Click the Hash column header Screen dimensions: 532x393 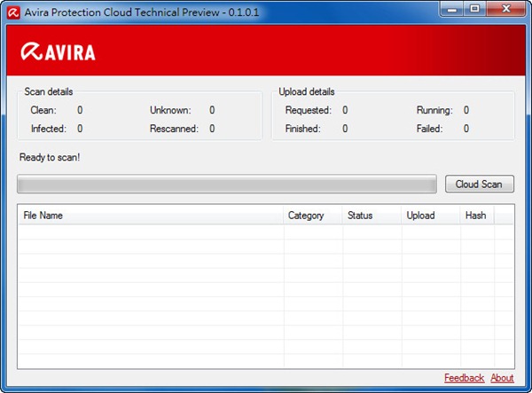[x=477, y=216]
